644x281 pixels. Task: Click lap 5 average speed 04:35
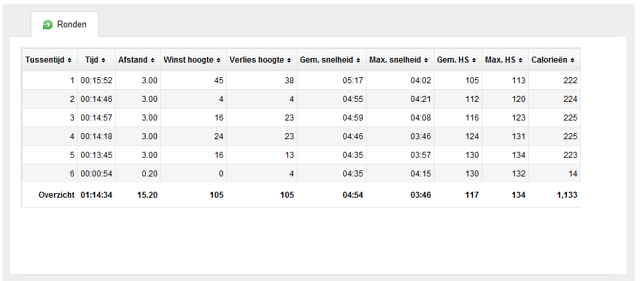(353, 155)
